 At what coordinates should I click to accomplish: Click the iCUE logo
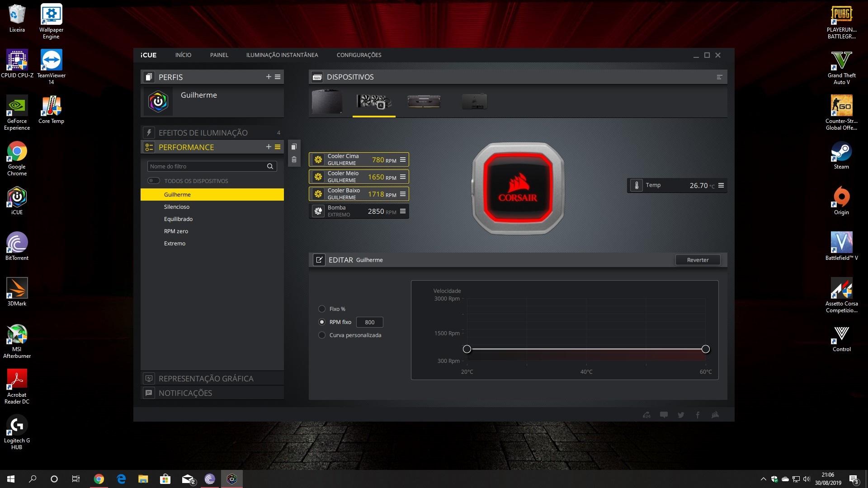(x=148, y=55)
